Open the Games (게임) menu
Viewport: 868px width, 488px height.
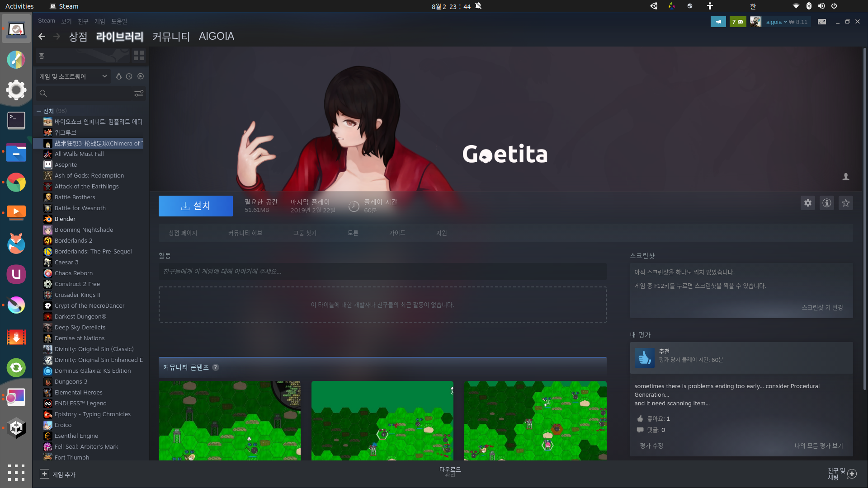pyautogui.click(x=100, y=21)
